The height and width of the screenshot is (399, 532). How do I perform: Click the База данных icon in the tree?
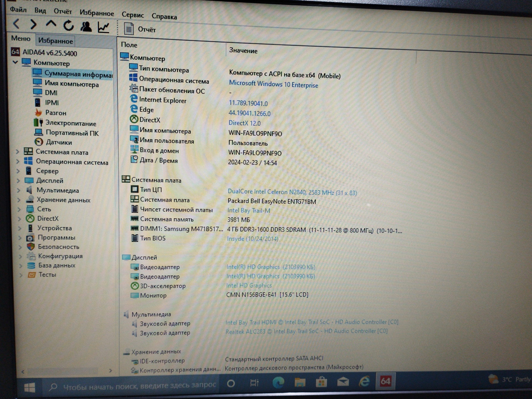coord(31,265)
